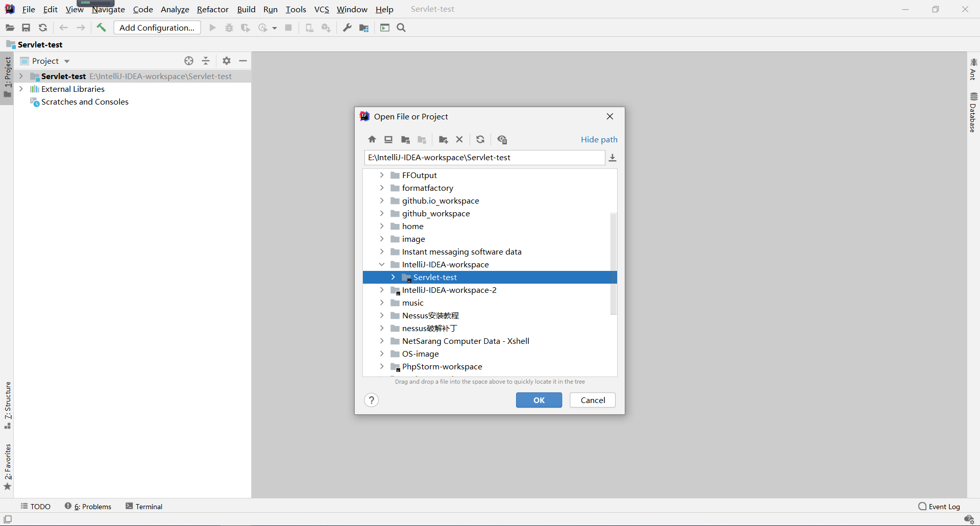The width and height of the screenshot is (980, 526).
Task: Click the Synchronize icon in main toolbar
Action: 43,28
